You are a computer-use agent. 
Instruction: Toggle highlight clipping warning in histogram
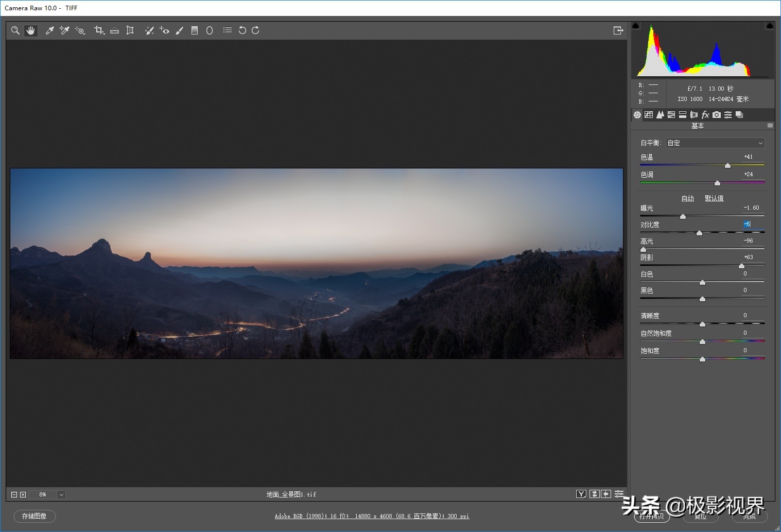(x=770, y=26)
